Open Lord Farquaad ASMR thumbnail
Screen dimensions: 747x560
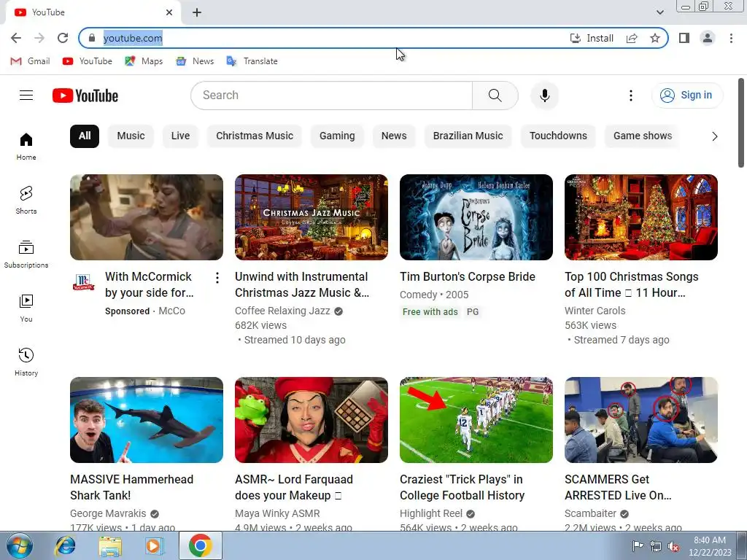coord(311,420)
